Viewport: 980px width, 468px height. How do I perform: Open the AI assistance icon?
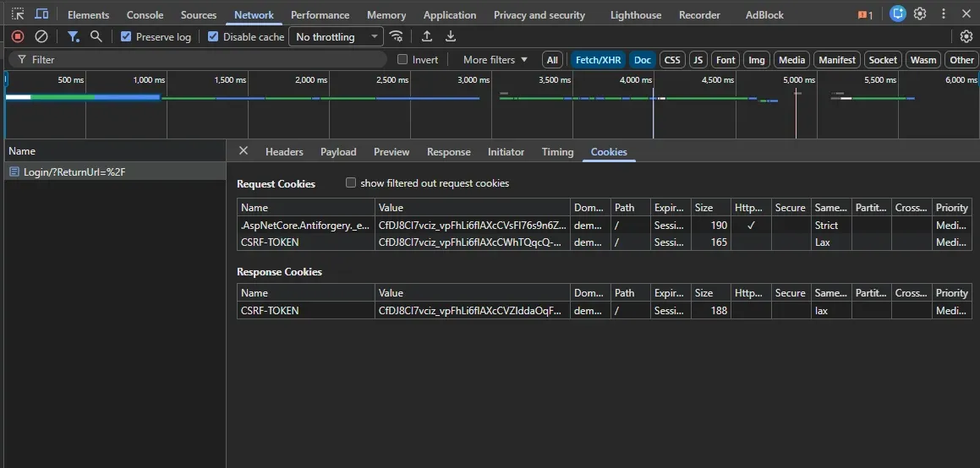pyautogui.click(x=898, y=14)
